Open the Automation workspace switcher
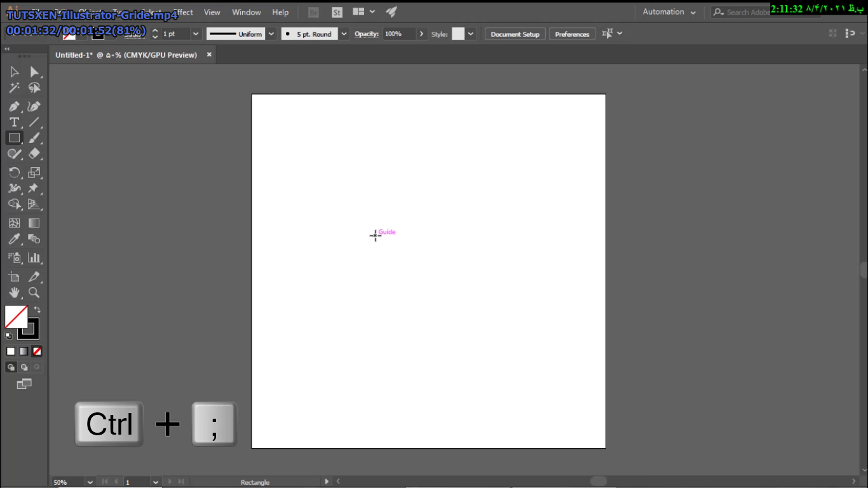 coord(668,12)
